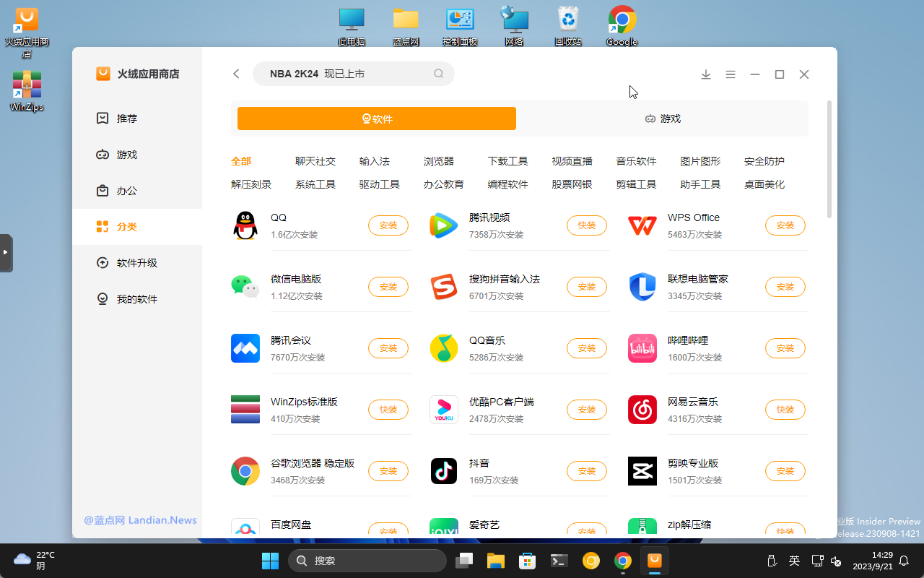Click the Douyin (抖音) app icon
Image resolution: width=924 pixels, height=578 pixels.
click(x=444, y=471)
